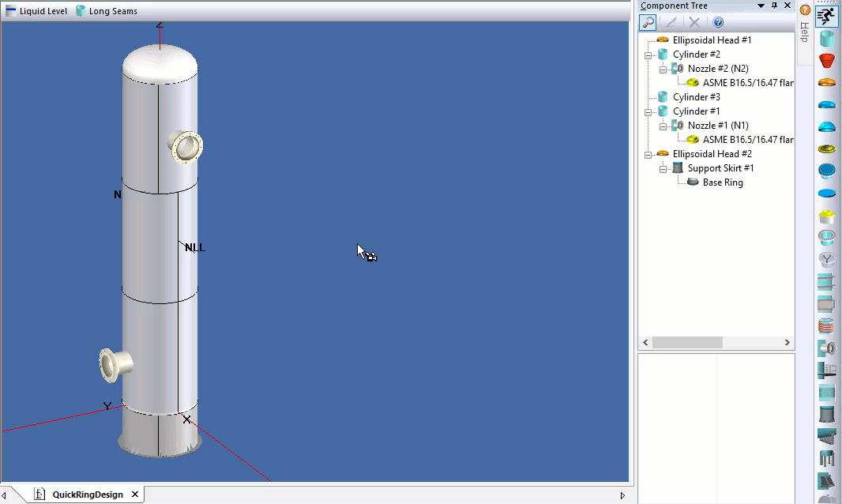Collapse the Ellipsoidal Head #2 node

648,155
